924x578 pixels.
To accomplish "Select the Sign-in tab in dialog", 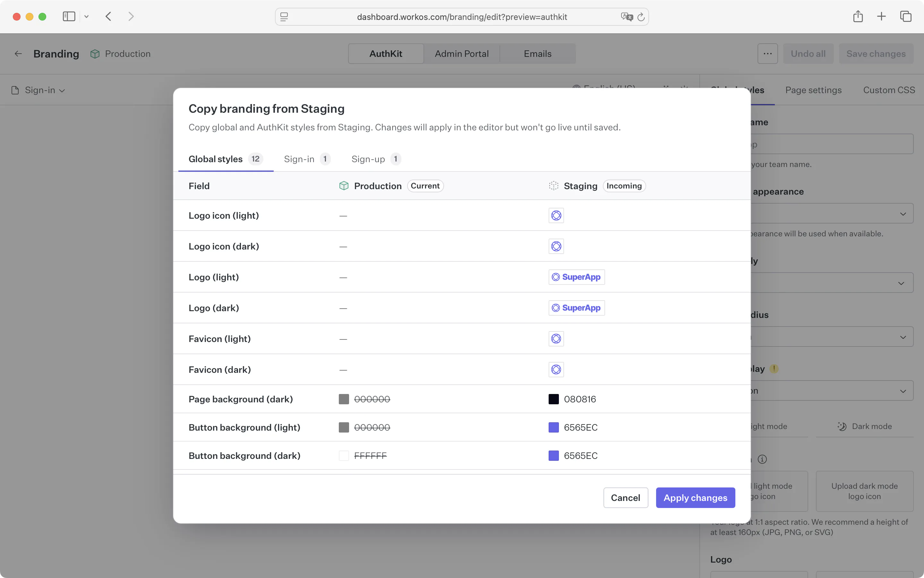I will 307,159.
